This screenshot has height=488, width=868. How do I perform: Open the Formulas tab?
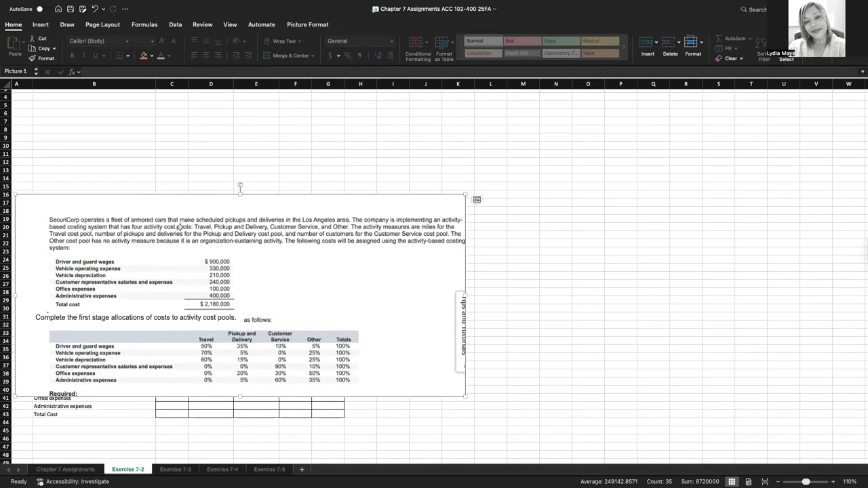click(x=144, y=24)
